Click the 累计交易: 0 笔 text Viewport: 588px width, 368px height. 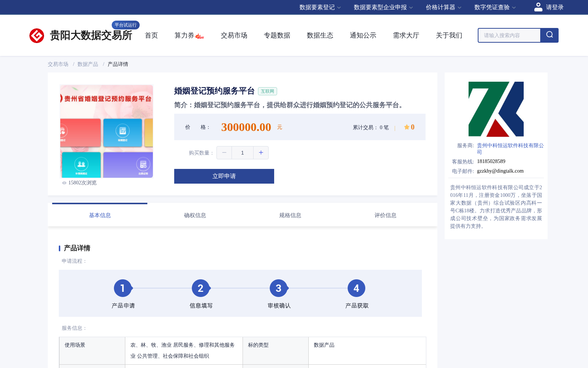click(x=371, y=127)
